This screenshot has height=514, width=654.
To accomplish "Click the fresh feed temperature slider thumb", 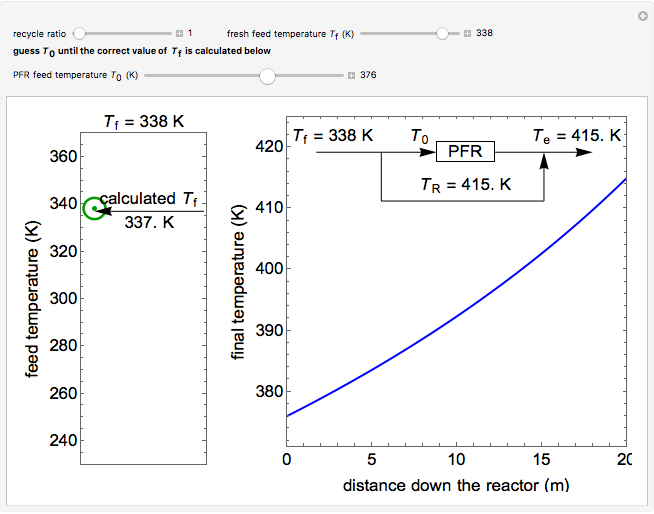I will coord(442,33).
